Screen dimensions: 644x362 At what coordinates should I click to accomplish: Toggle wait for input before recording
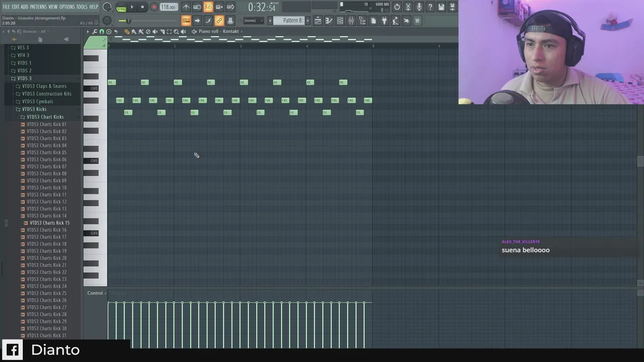[197, 7]
